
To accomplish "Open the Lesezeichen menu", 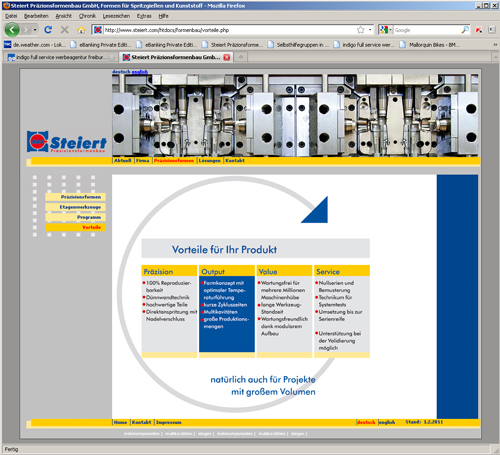I will click(116, 16).
